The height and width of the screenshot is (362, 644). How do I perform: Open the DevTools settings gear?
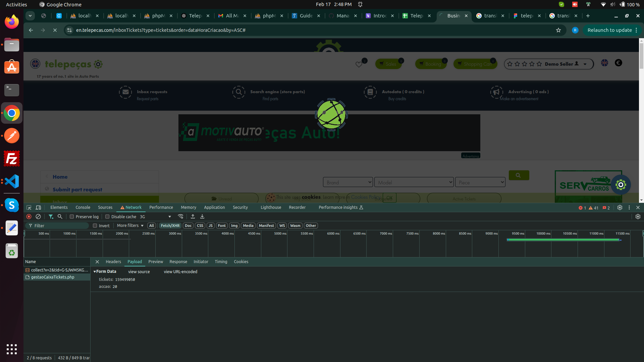tap(620, 207)
